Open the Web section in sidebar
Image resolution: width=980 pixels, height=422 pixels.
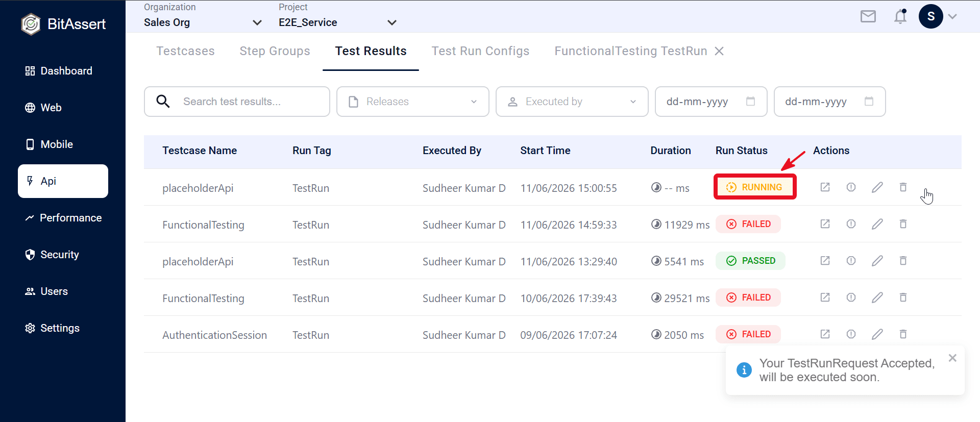(63, 108)
